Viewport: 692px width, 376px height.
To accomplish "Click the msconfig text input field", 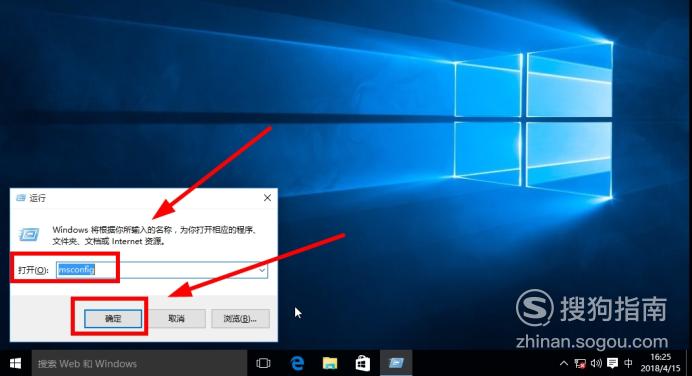I will (162, 270).
